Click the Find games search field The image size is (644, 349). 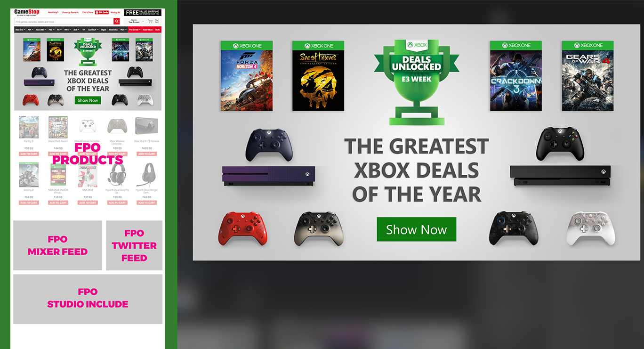64,21
